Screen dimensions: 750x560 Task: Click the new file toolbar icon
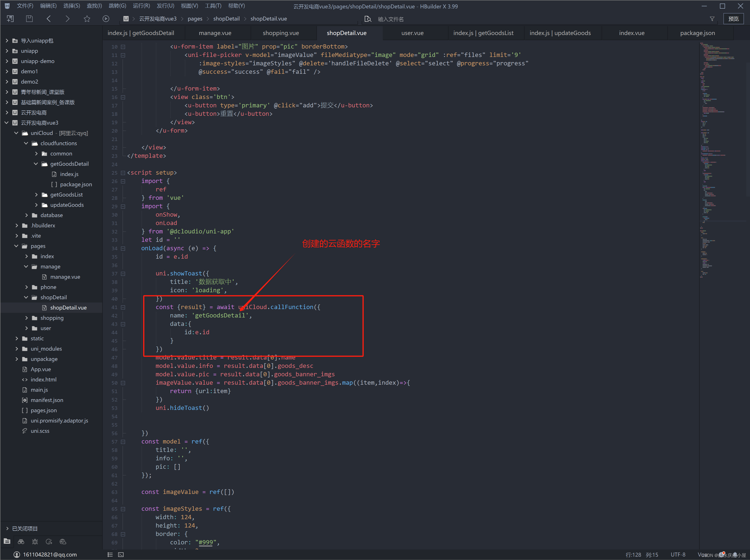(x=10, y=19)
